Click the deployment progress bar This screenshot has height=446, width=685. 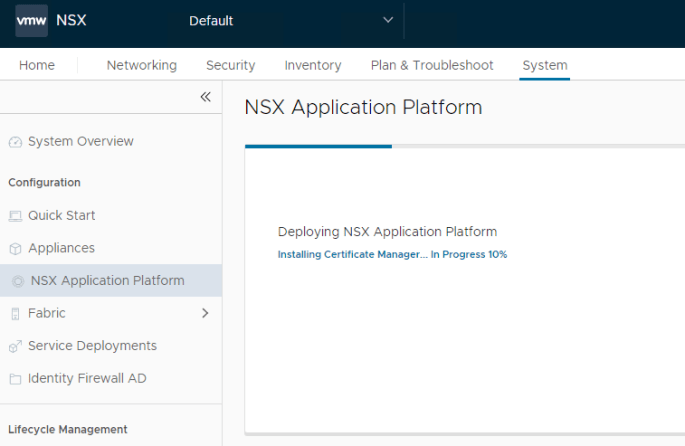pyautogui.click(x=465, y=146)
